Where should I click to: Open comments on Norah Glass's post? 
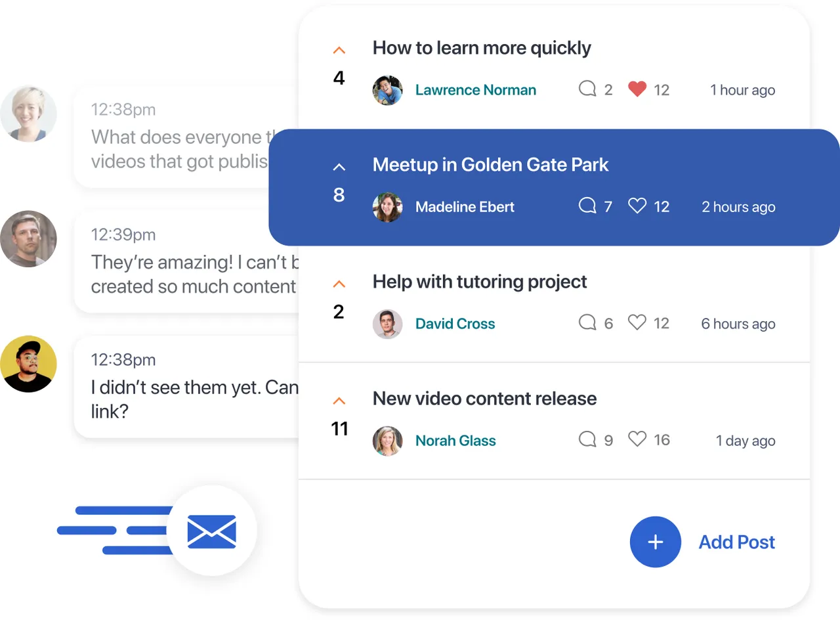click(x=587, y=439)
